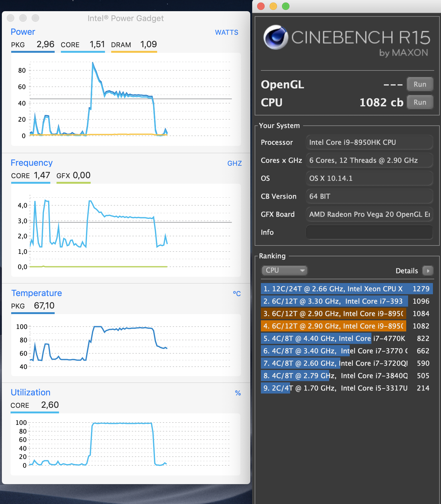Click the CORE utilization value 2,60
This screenshot has height=504, width=441.
(x=50, y=405)
